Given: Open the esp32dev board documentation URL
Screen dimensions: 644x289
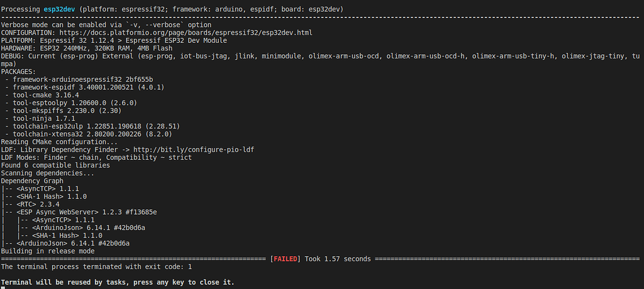Looking at the screenshot, I should [x=186, y=33].
